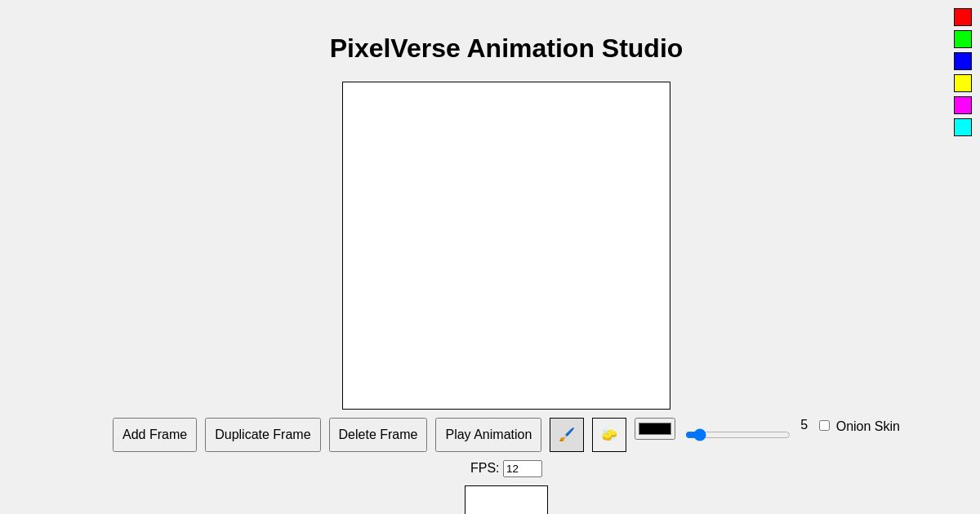980x514 pixels.
Task: Pick the green color swatch
Action: coord(963,39)
